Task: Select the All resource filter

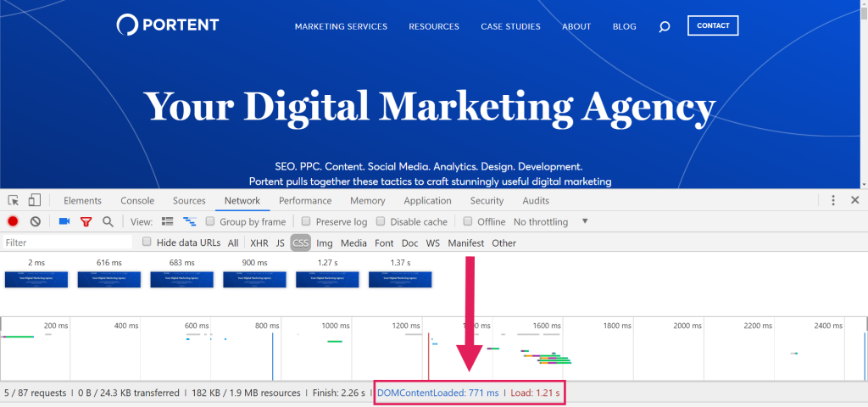Action: tap(233, 243)
